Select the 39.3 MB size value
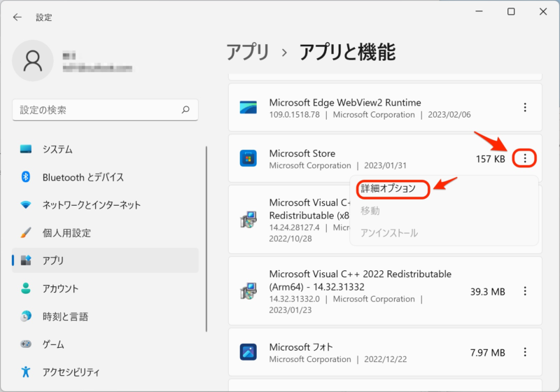This screenshot has height=392, width=560. 487,292
